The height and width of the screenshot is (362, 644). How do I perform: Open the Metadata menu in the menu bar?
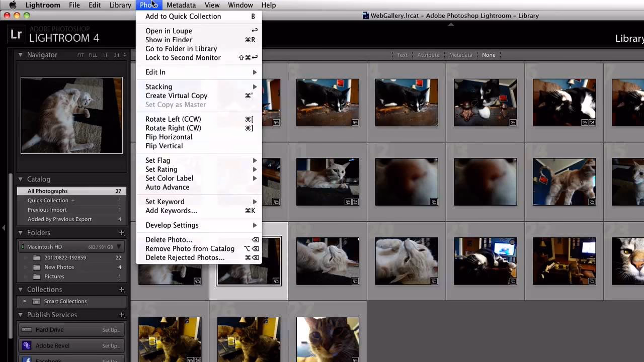[181, 5]
